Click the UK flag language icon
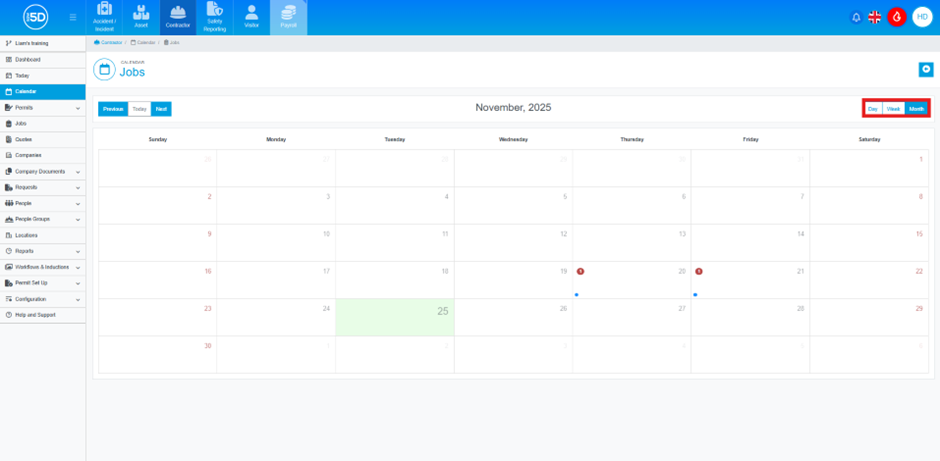 pos(875,18)
